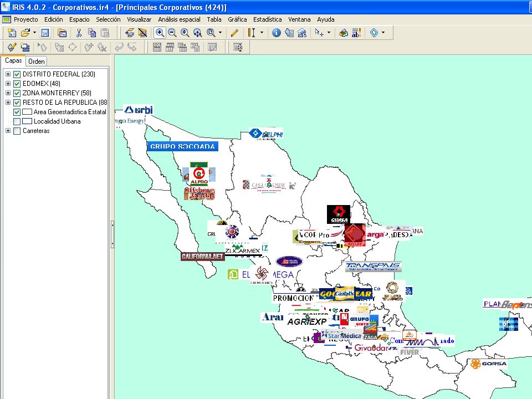The height and width of the screenshot is (399, 532).
Task: Open the Tabla menu
Action: (214, 20)
